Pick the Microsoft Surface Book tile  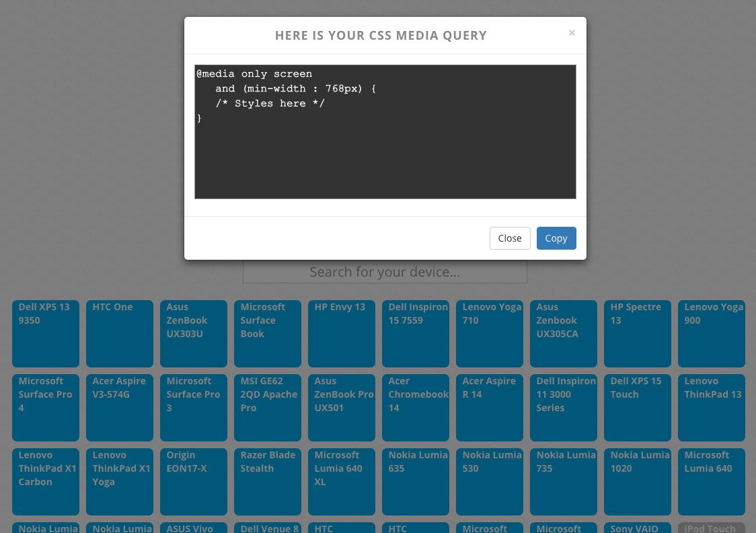[x=267, y=333]
